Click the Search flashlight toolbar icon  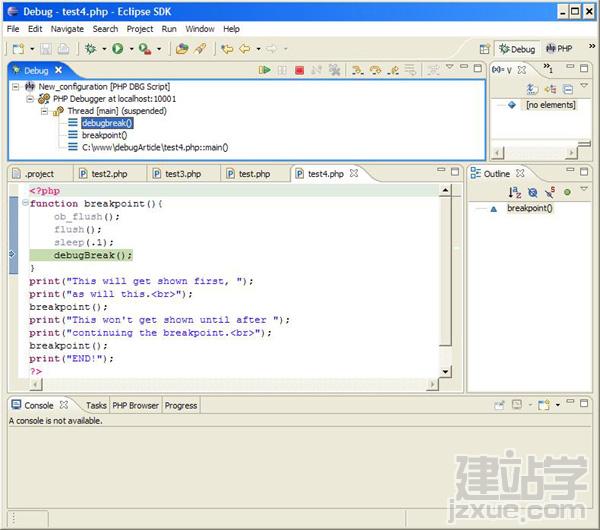click(x=200, y=49)
